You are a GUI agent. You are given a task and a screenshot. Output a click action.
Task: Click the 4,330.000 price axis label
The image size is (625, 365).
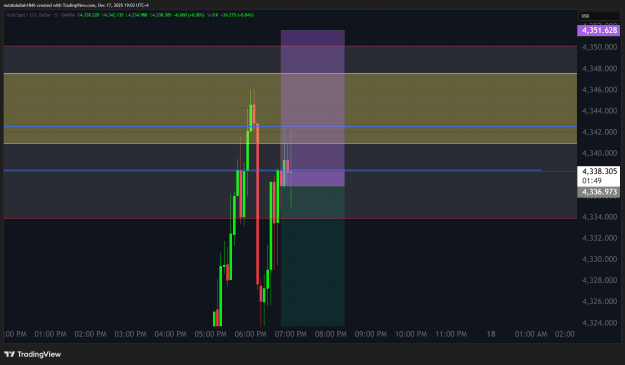tap(599, 259)
